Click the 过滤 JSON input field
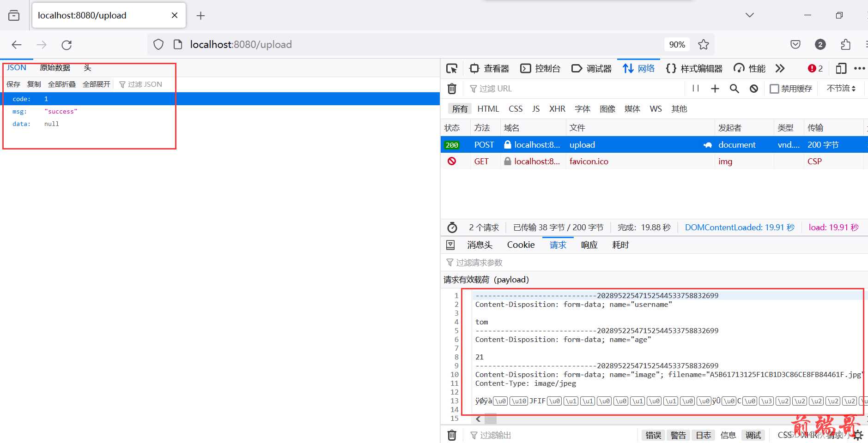 pos(277,84)
